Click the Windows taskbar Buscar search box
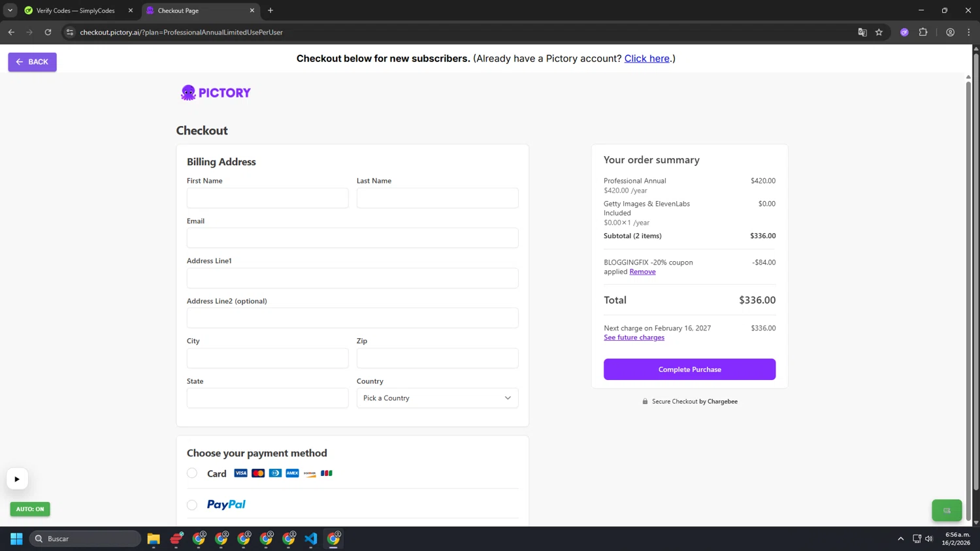 85,539
